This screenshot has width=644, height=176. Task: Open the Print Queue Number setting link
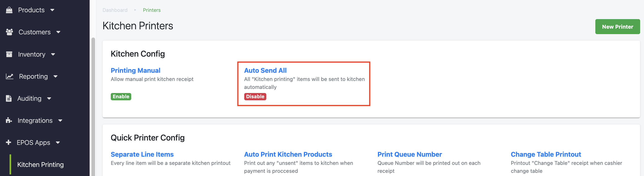410,154
